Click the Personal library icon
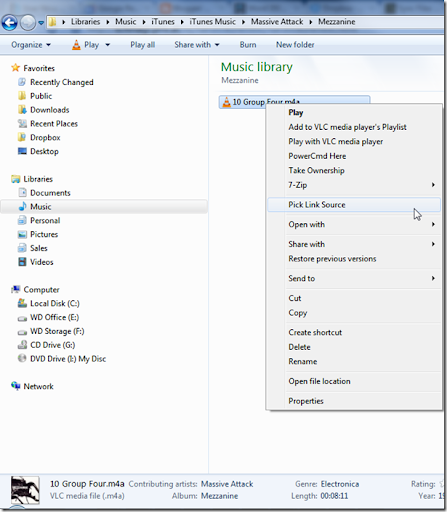 click(22, 220)
